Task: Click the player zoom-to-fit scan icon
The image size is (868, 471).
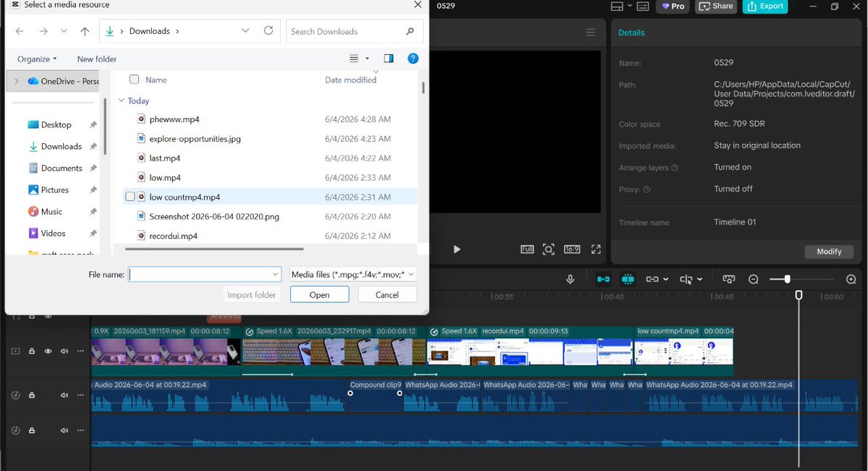Action: [x=549, y=249]
